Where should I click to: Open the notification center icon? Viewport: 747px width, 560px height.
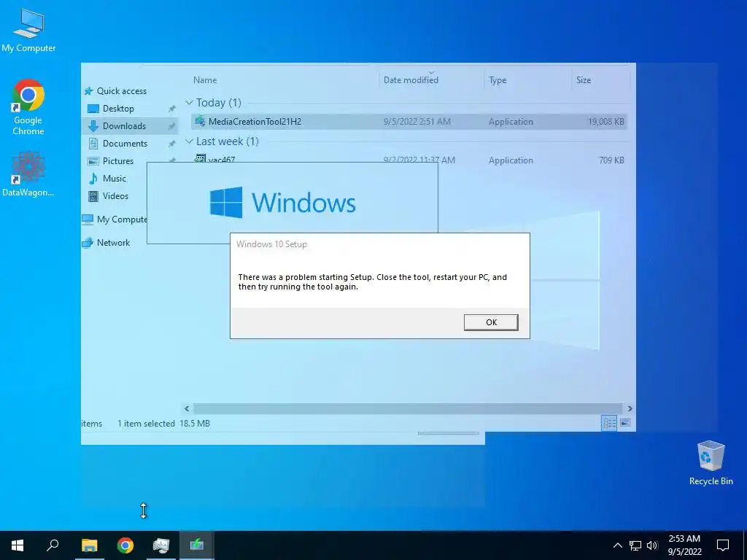[x=723, y=545]
